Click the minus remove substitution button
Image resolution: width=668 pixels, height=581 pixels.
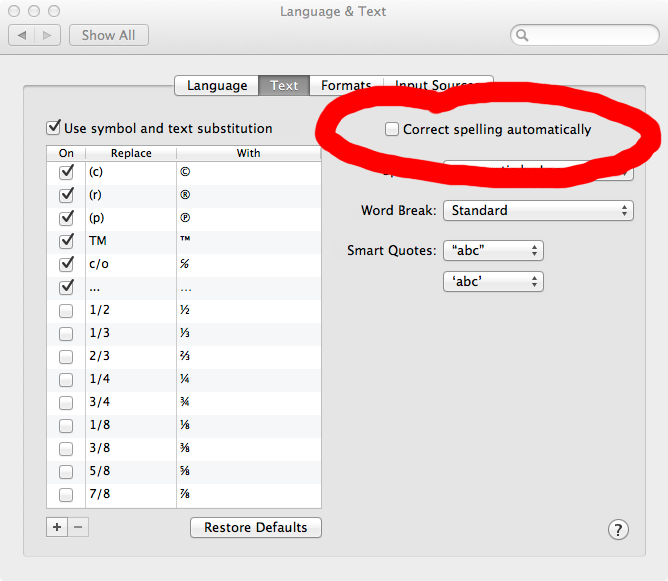79,526
